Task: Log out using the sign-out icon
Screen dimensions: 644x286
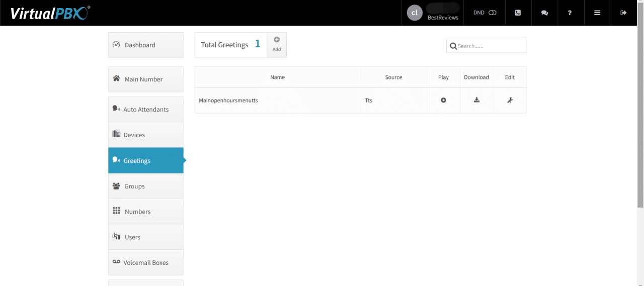Action: [x=623, y=13]
